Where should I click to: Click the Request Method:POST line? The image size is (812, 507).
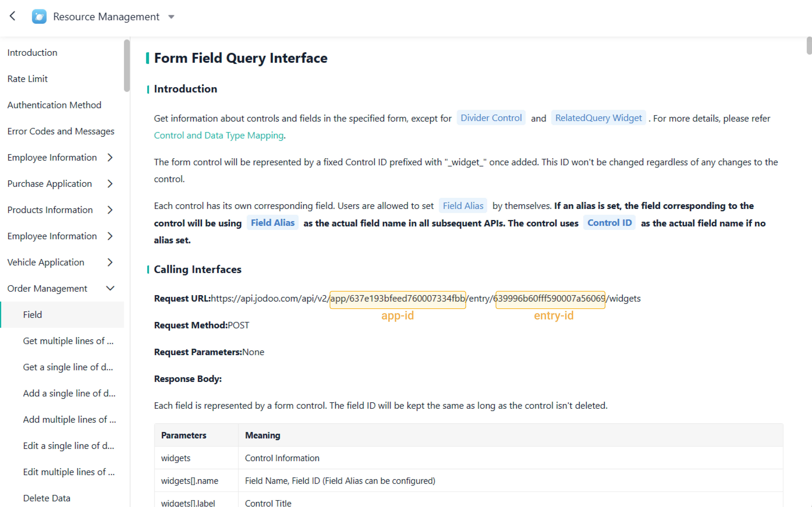pos(201,325)
